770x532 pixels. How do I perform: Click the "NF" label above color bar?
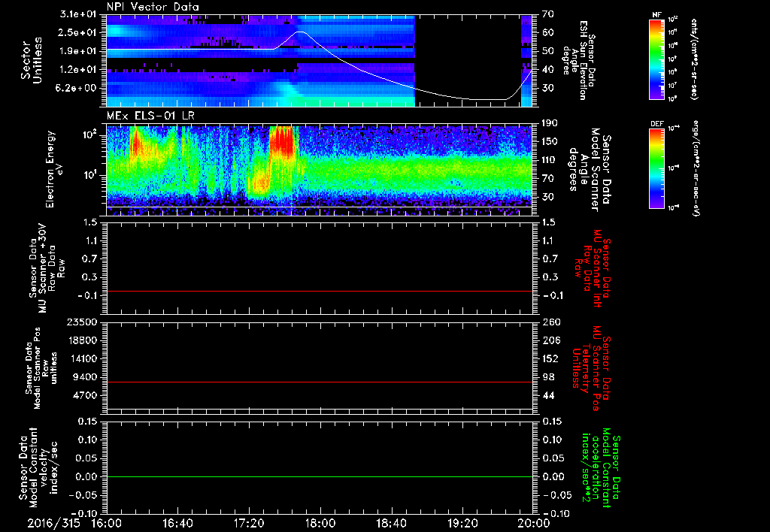(656, 15)
